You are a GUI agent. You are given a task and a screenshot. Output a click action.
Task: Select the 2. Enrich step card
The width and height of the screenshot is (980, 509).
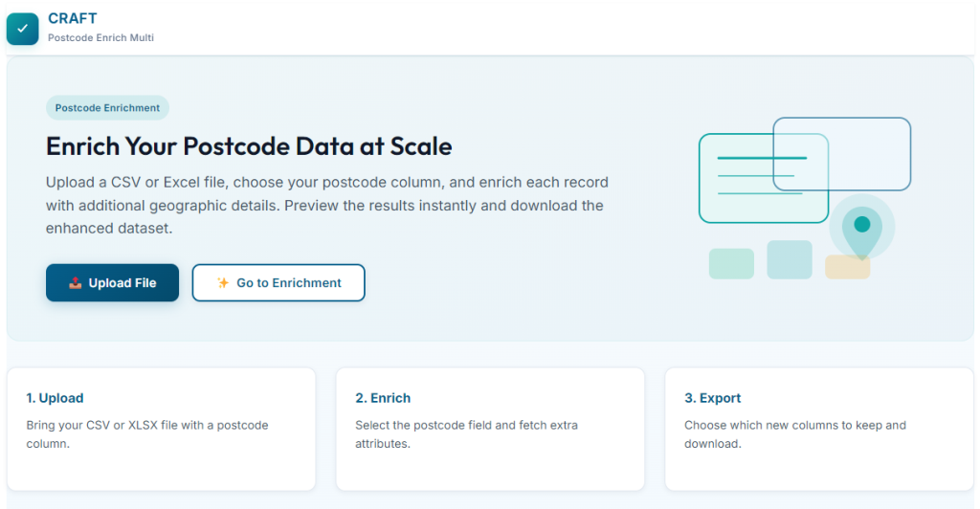coord(490,429)
